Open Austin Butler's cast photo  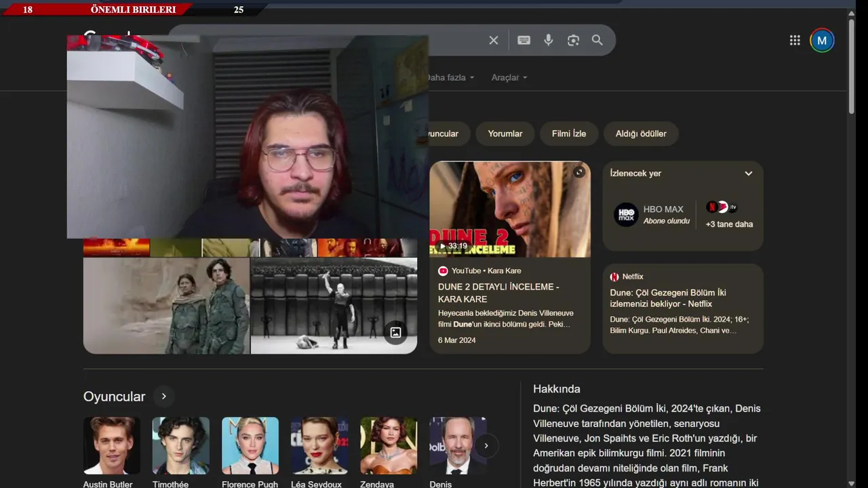coord(112,445)
